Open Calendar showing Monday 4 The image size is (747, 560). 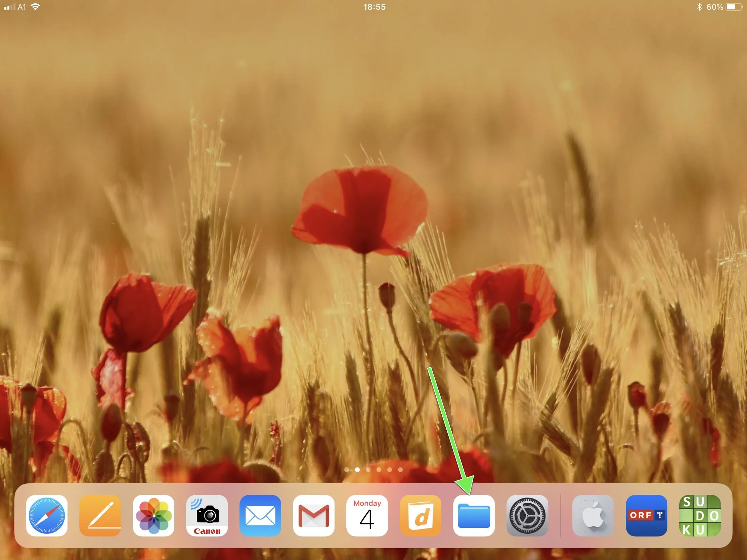click(367, 515)
